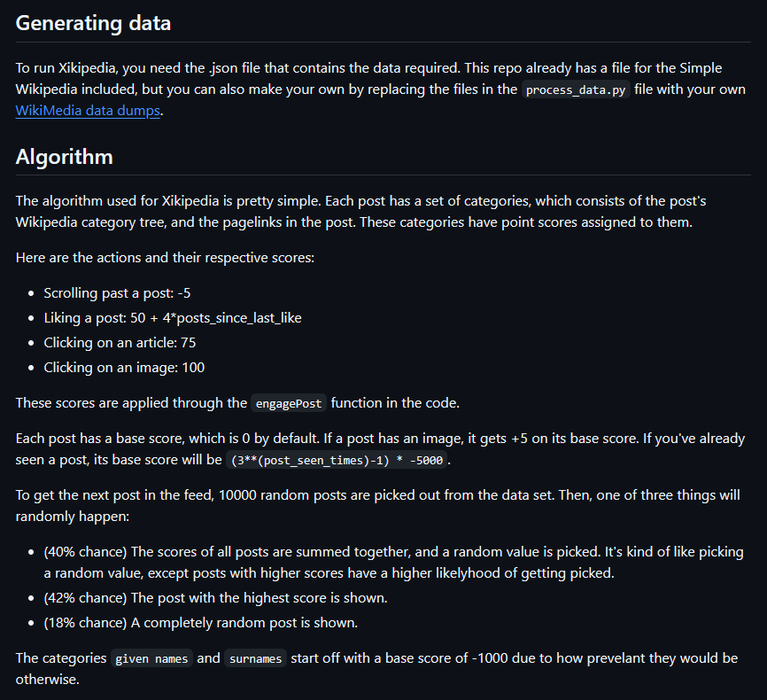Click the 18% chance random post bullet
767x700 pixels.
tap(200, 622)
